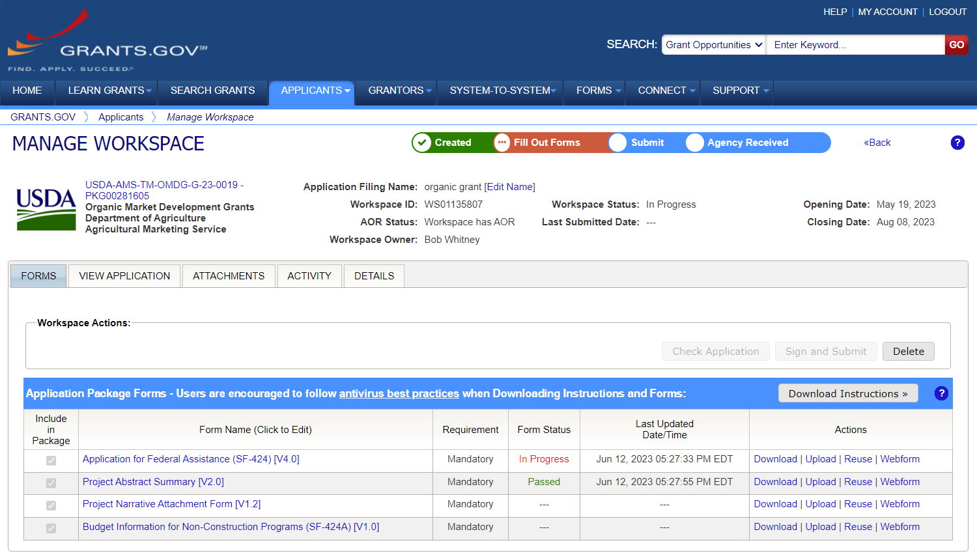
Task: Click the Enter Keyword search field
Action: (x=855, y=45)
